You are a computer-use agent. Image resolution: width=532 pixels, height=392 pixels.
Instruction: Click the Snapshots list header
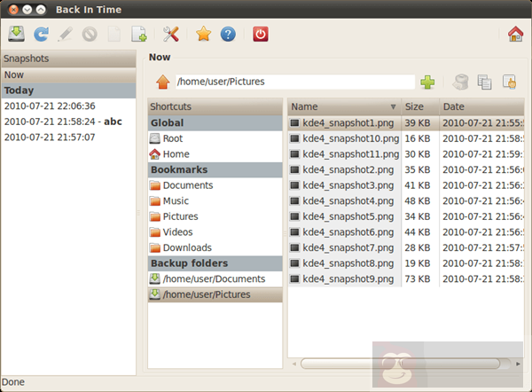(68, 59)
